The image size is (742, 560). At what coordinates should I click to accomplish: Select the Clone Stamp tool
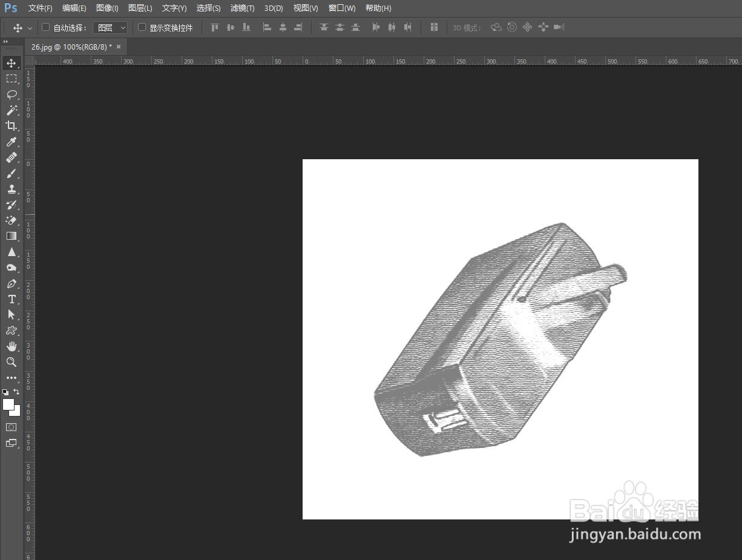tap(11, 189)
